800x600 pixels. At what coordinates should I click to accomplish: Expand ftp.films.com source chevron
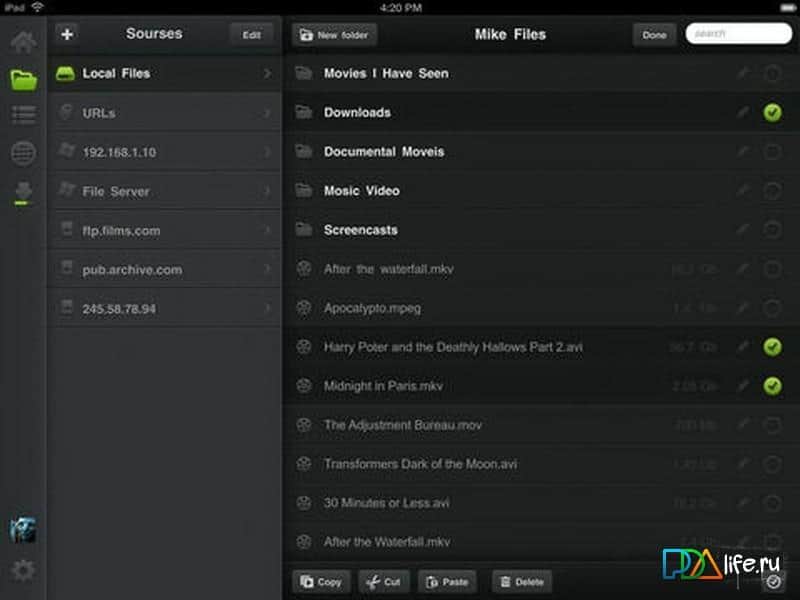pos(267,231)
